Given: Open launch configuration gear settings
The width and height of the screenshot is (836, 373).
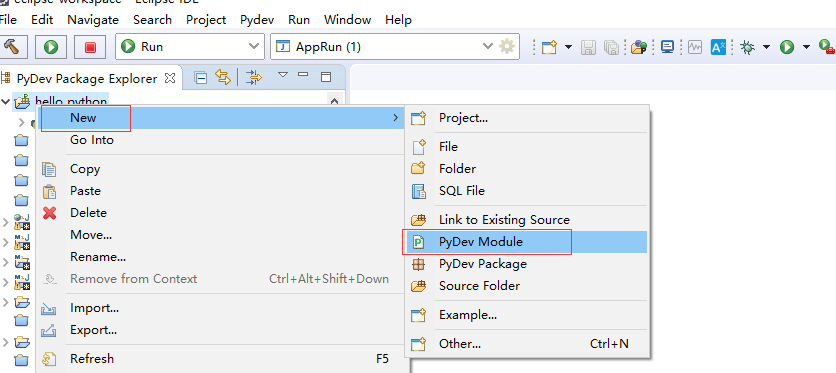Looking at the screenshot, I should [x=507, y=47].
